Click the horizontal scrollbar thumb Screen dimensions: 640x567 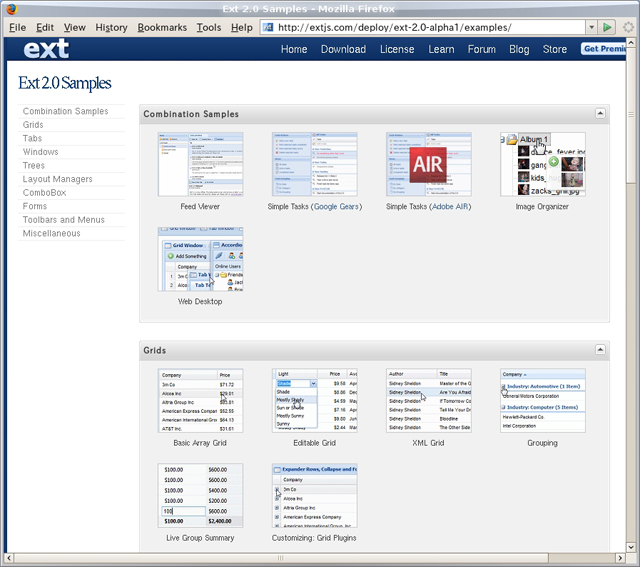[x=280, y=558]
